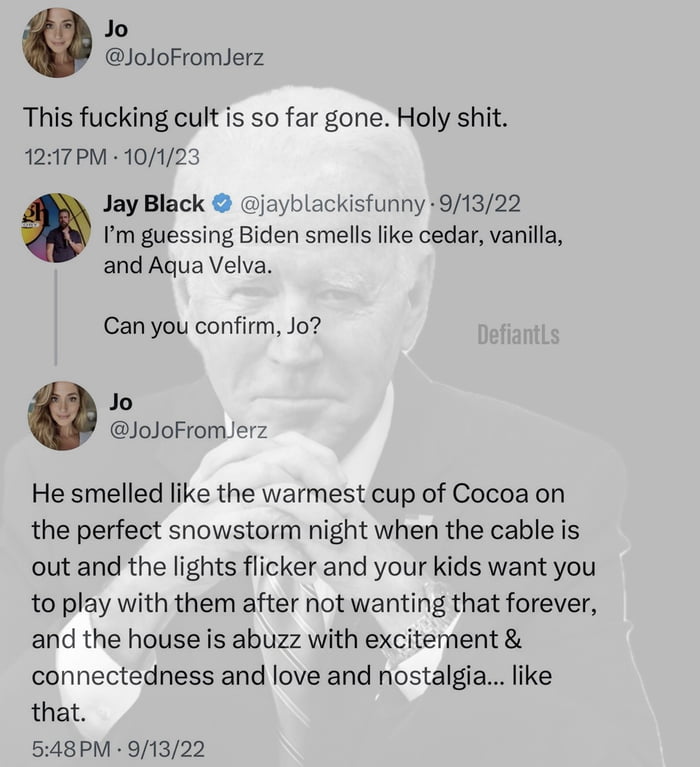Image resolution: width=700 pixels, height=767 pixels.
Task: Click the DefiantLs watermark
Action: pyautogui.click(x=517, y=335)
